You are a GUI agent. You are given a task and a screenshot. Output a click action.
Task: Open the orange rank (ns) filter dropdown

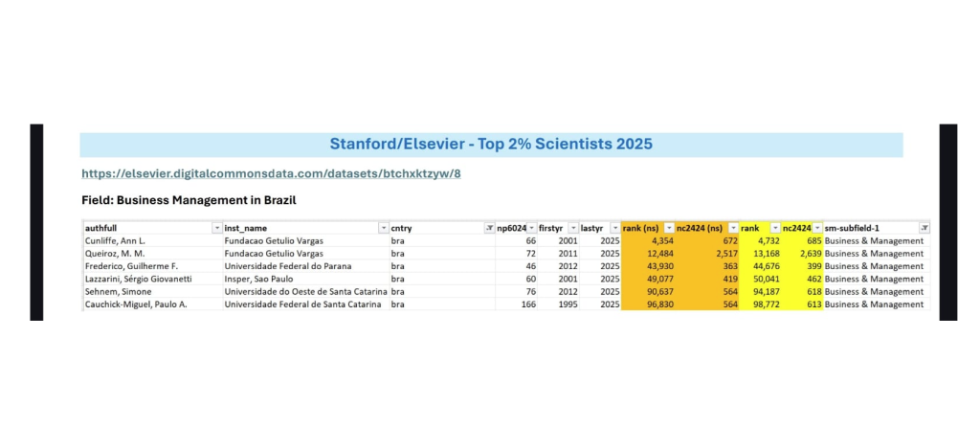tap(669, 228)
